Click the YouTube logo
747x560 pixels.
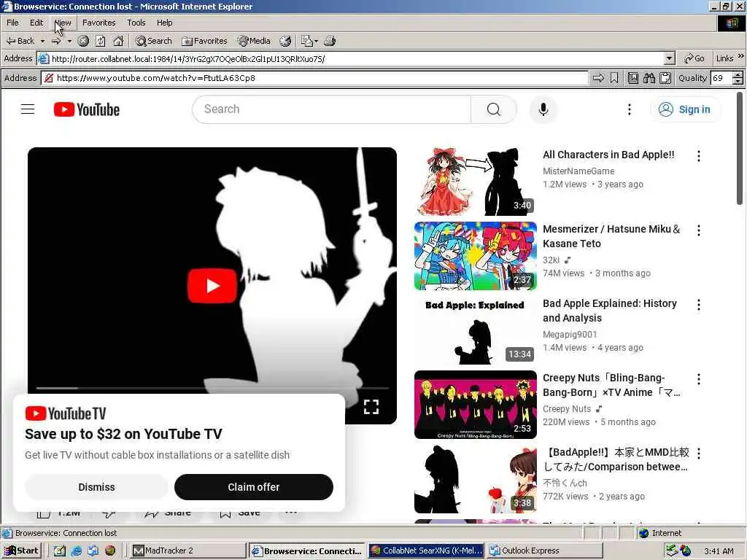coord(87,109)
